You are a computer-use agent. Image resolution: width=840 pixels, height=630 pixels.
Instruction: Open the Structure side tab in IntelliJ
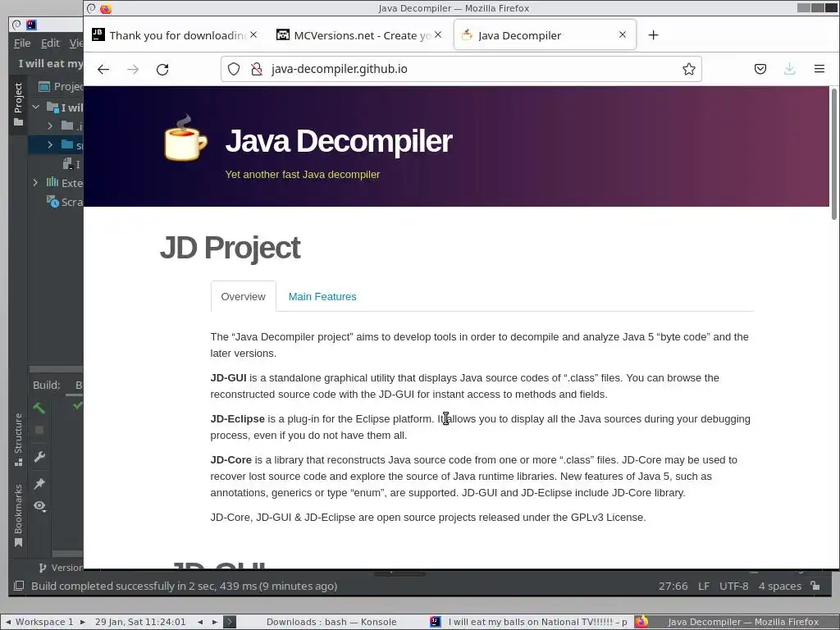click(x=18, y=440)
